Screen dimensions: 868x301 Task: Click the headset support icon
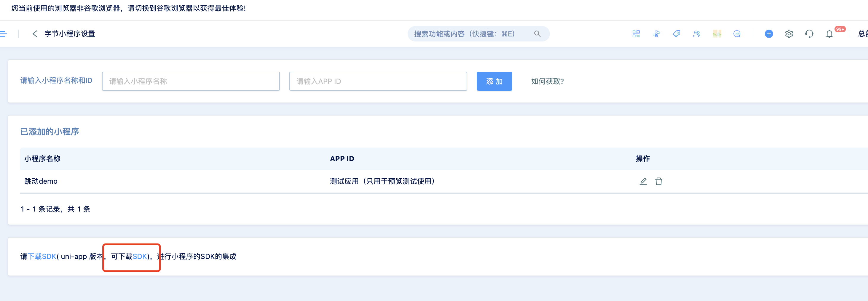[x=809, y=34]
